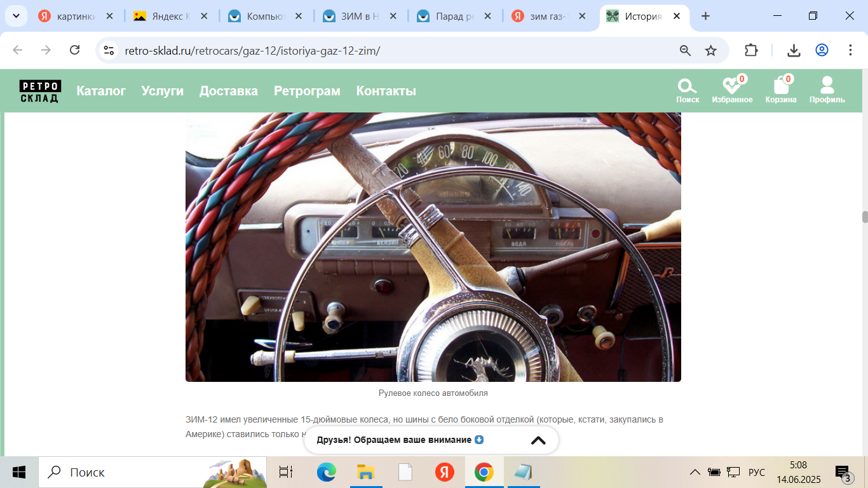Click the zoom magnifier in address bar
Screen dimensions: 868x488
pos(685,50)
